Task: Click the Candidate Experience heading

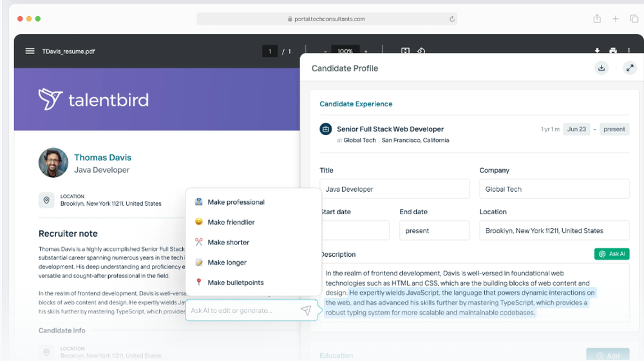Action: (355, 104)
